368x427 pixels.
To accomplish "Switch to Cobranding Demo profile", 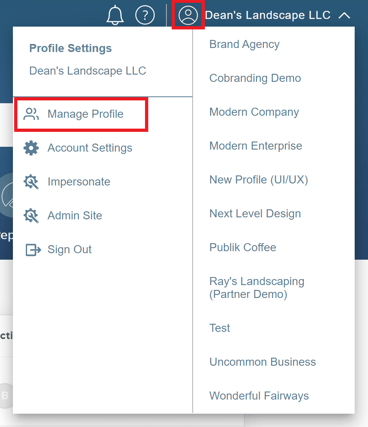I will (x=255, y=78).
